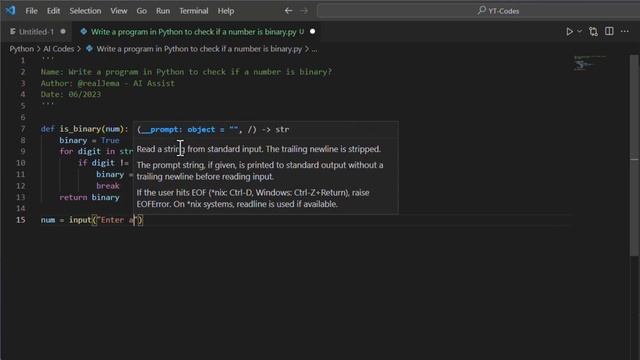
Task: Expand the trailing breadcrumb ellipsis
Action: tap(314, 49)
